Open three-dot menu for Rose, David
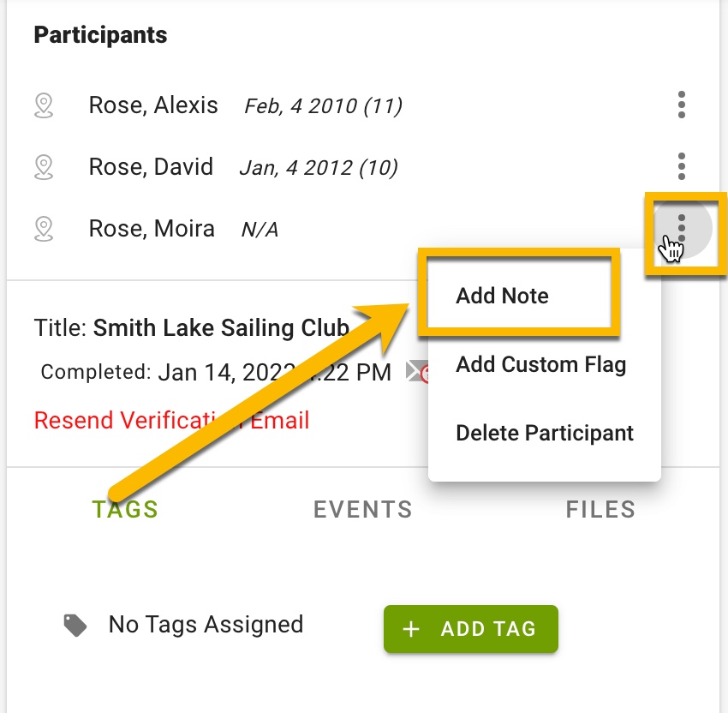728x713 pixels. pos(681,166)
